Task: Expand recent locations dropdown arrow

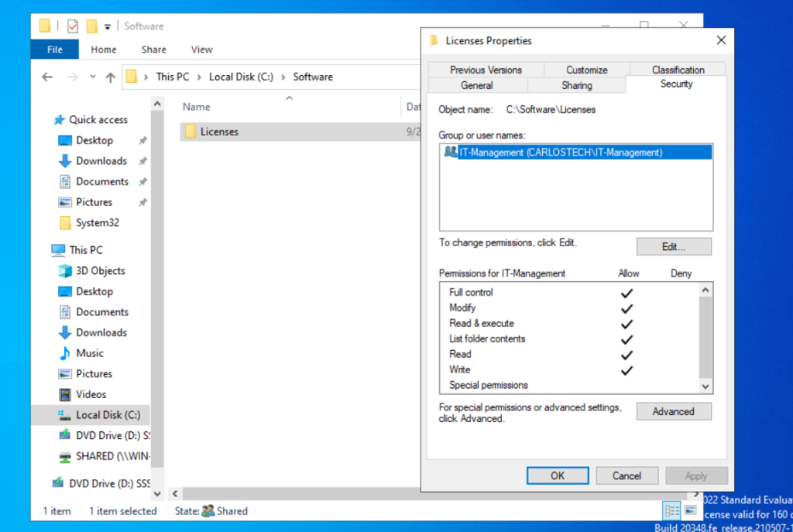Action: tap(93, 77)
